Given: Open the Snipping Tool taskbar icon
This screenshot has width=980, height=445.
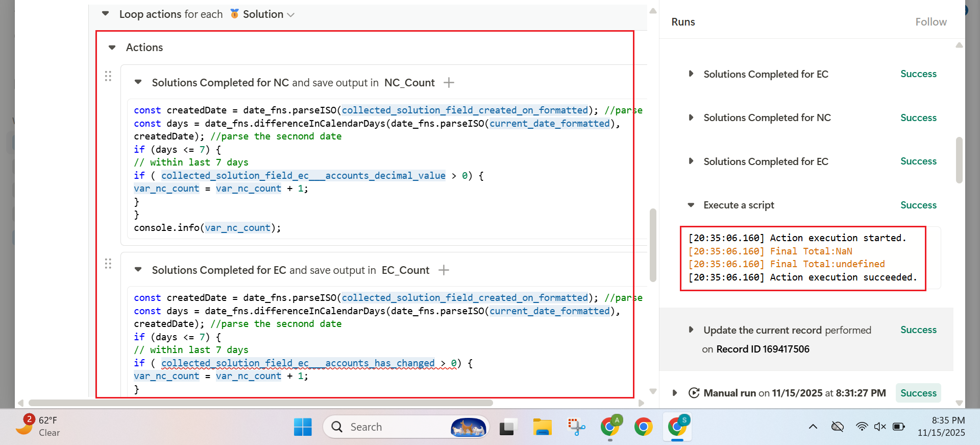Looking at the screenshot, I should point(576,427).
